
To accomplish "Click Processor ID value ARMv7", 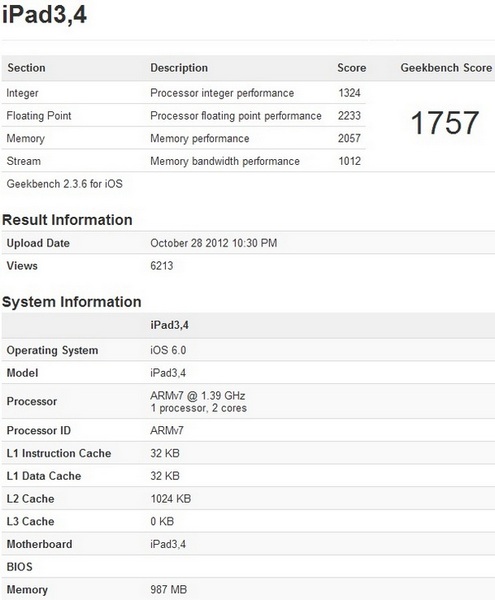I will 167,430.
